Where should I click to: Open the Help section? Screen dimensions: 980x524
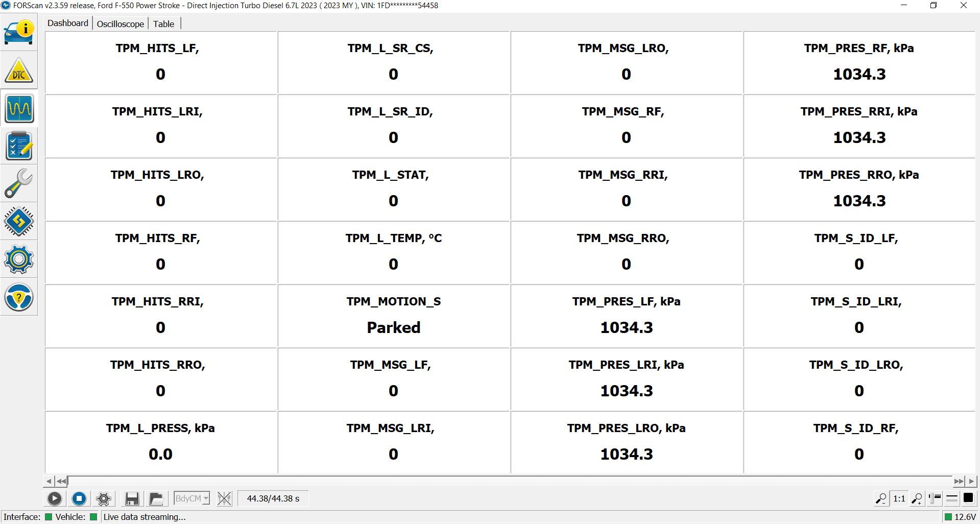[19, 297]
